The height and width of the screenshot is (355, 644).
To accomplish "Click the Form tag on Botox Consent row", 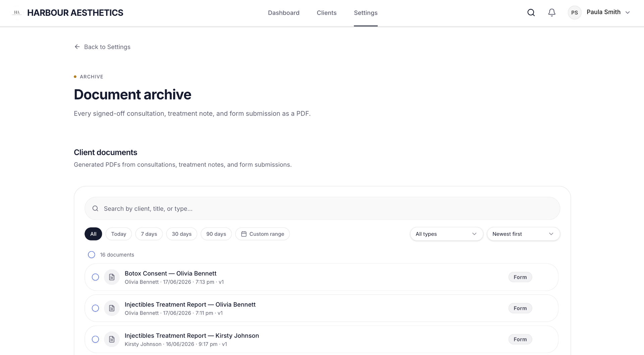I will [520, 277].
